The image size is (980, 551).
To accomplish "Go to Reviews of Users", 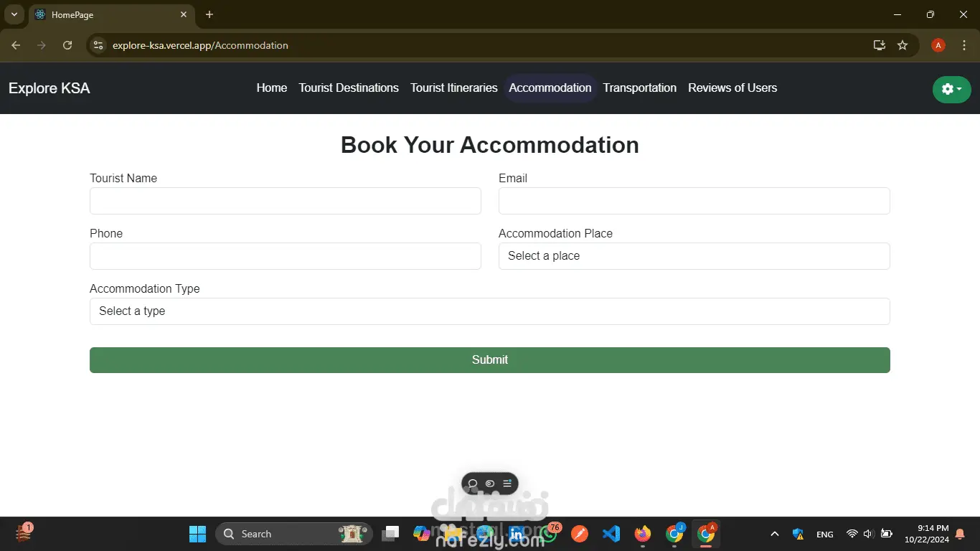I will click(732, 88).
